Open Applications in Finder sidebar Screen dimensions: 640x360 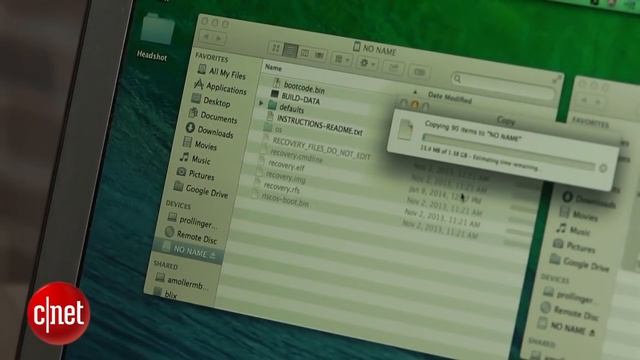pos(220,87)
